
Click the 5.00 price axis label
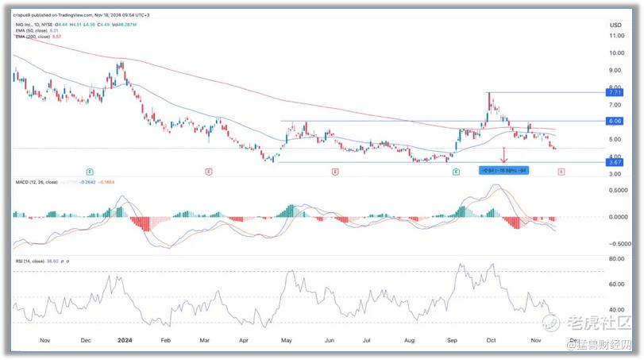point(615,139)
